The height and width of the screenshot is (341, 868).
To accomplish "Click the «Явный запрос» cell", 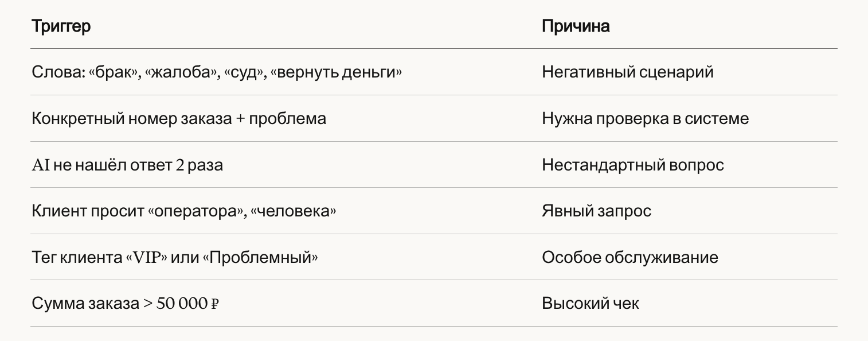I will pyautogui.click(x=596, y=211).
